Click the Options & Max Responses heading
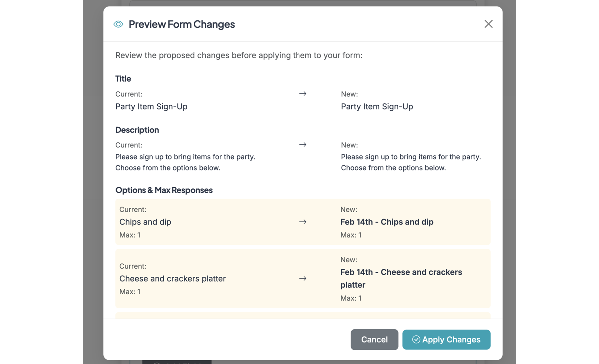 164,190
